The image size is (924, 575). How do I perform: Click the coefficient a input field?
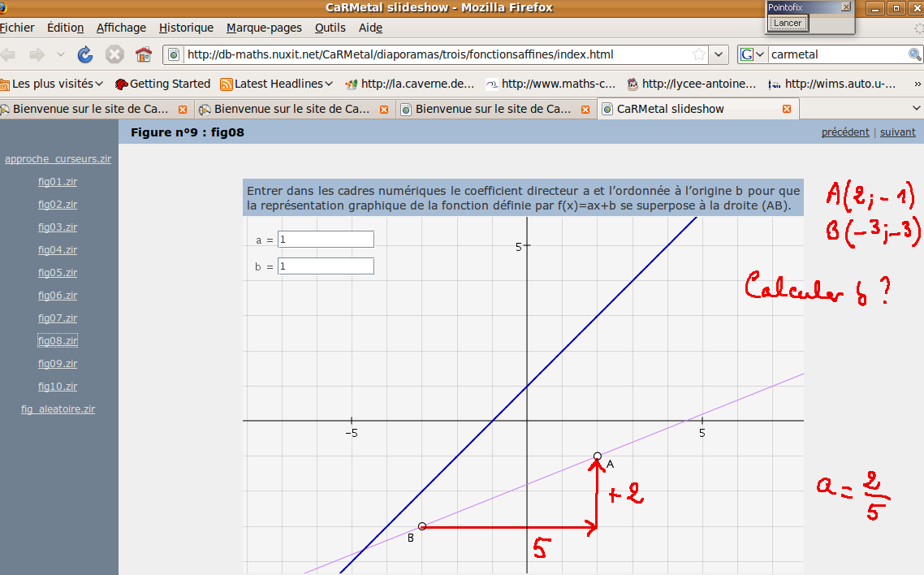(326, 240)
